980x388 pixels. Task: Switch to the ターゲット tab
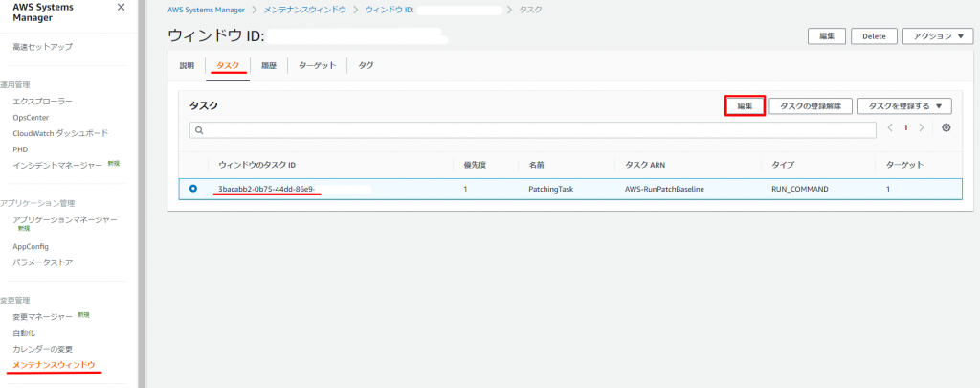click(x=317, y=66)
